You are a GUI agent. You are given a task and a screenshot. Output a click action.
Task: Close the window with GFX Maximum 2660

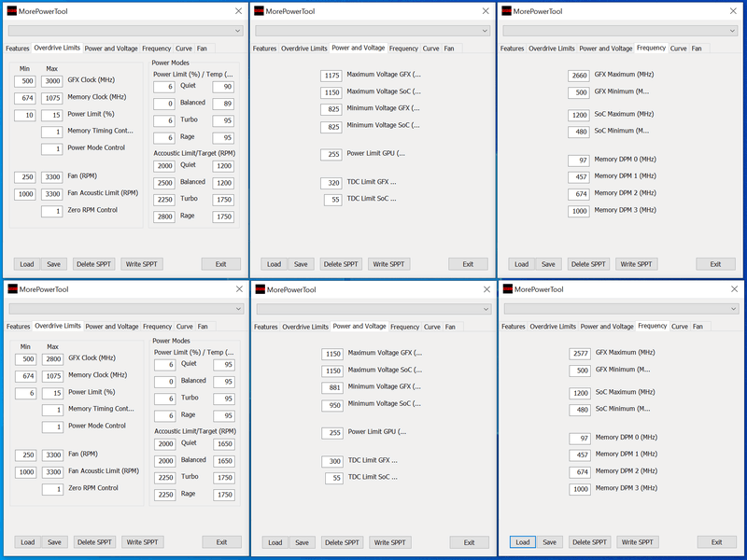click(x=733, y=11)
